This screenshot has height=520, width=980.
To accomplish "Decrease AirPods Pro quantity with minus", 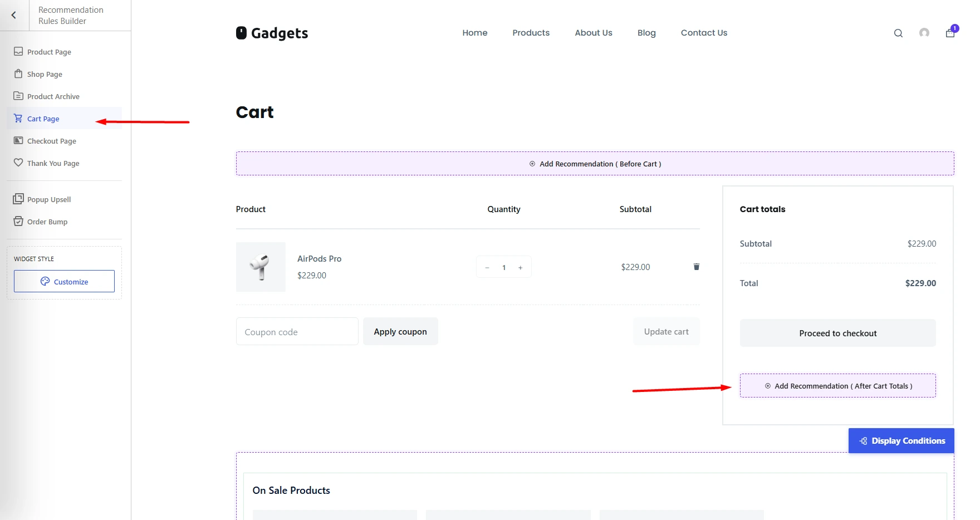I will [x=487, y=268].
